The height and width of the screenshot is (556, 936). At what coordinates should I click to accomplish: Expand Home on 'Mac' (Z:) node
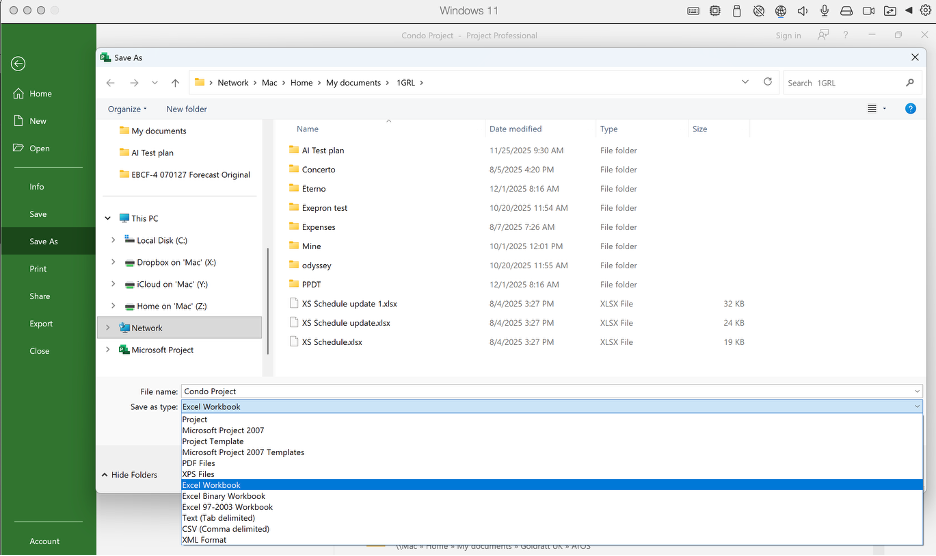[113, 306]
